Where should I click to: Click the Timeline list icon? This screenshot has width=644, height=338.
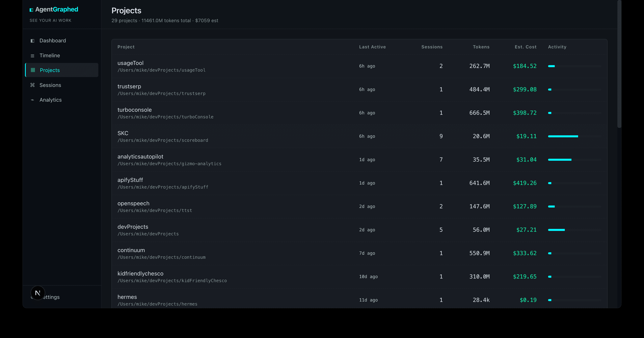(x=32, y=56)
